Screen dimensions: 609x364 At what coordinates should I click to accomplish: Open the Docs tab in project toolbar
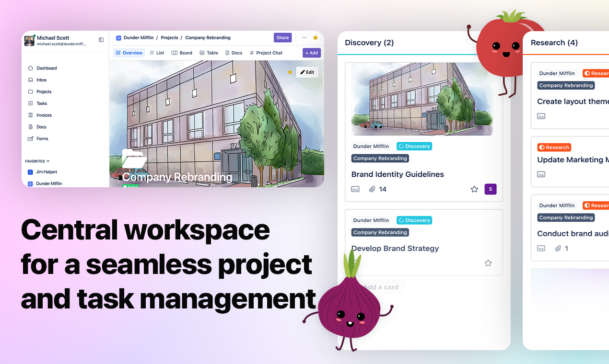tap(234, 53)
